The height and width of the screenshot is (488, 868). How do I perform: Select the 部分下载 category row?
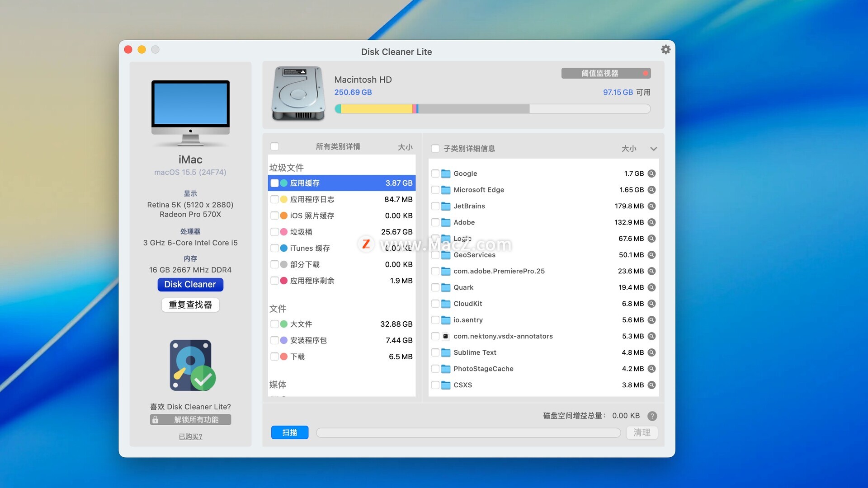[342, 264]
